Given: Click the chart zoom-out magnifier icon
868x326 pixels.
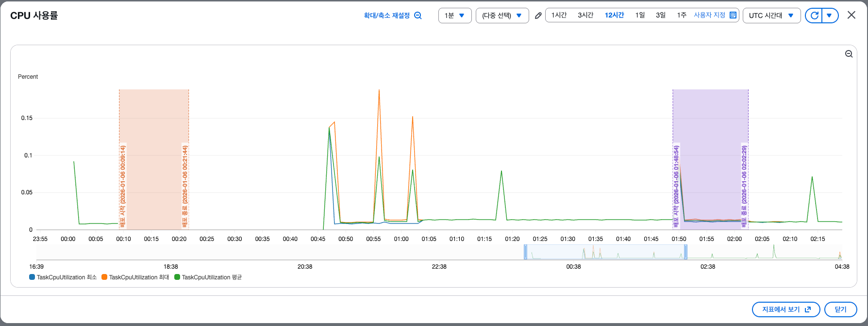Looking at the screenshot, I should pos(849,54).
